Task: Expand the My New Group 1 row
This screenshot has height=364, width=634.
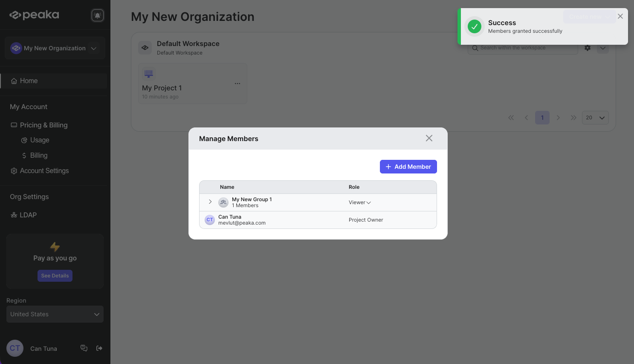Action: 210,202
